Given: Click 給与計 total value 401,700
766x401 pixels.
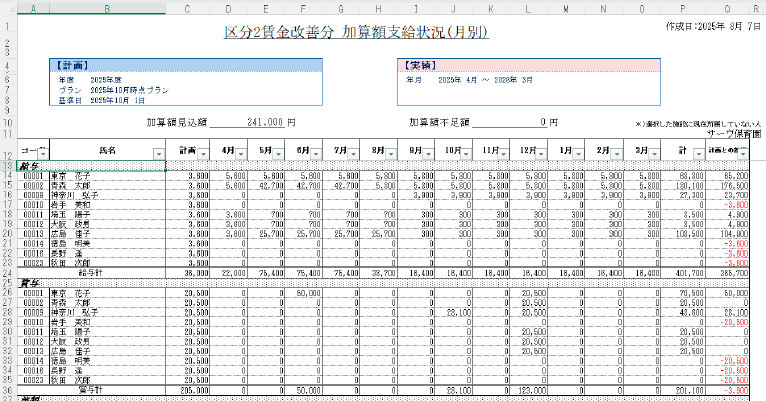Looking at the screenshot, I should tap(690, 273).
